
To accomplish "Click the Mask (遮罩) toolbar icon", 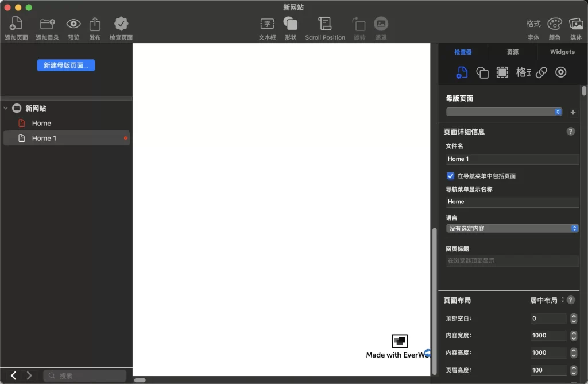I will (x=381, y=24).
